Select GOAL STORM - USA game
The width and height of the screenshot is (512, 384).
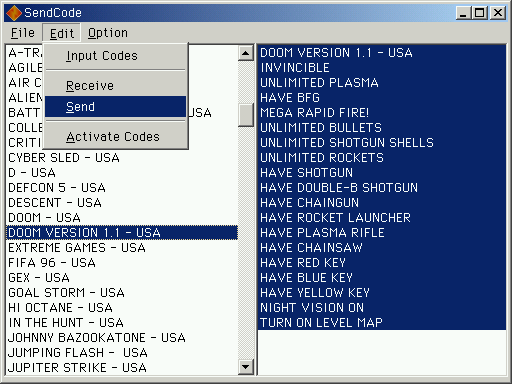tap(122, 293)
